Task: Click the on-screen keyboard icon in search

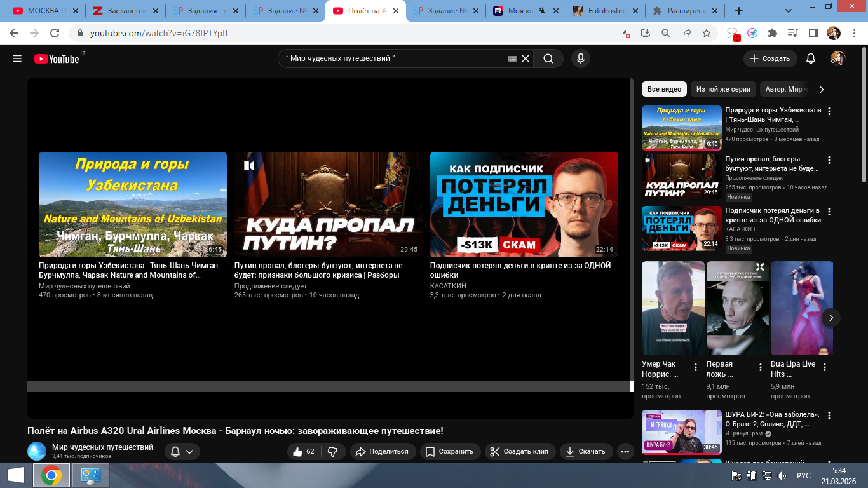Action: coord(512,58)
